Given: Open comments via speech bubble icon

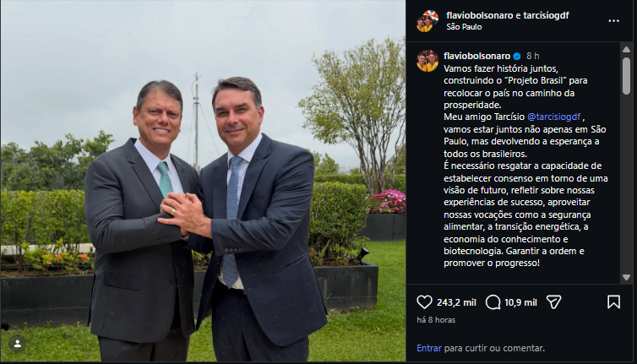Looking at the screenshot, I should tap(493, 302).
